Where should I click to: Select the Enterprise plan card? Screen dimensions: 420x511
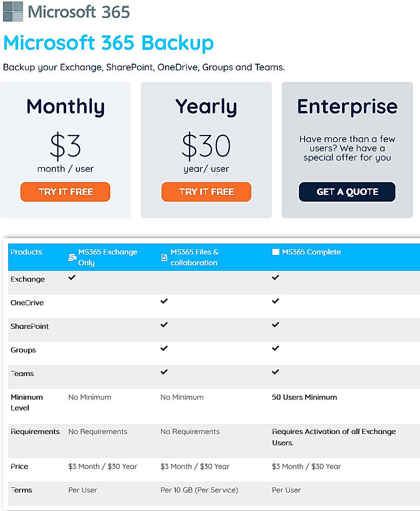click(x=347, y=150)
